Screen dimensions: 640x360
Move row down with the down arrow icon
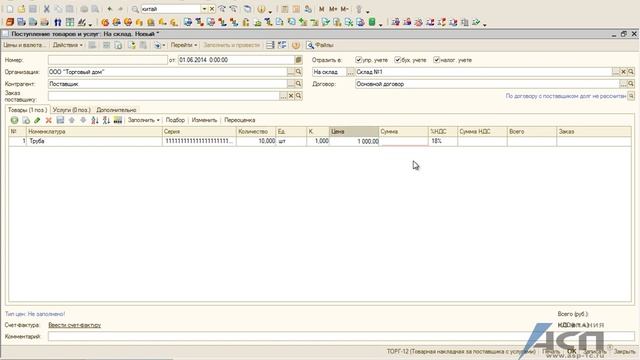(x=83, y=120)
